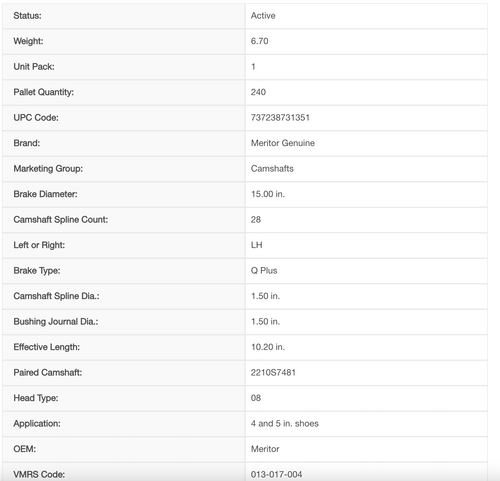Screen dimensions: 500x481
Task: Click the Effective Length 10.20 in. value
Action: point(268,347)
